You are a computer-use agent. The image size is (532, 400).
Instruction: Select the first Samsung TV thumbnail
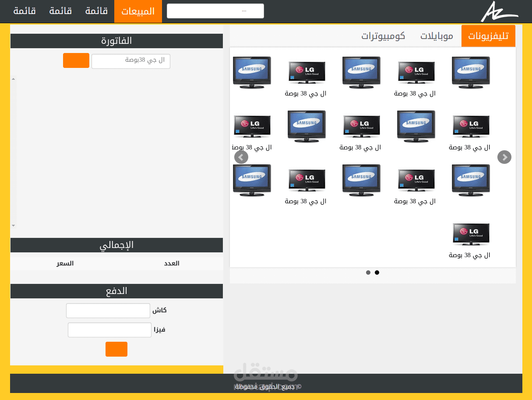[x=252, y=72]
